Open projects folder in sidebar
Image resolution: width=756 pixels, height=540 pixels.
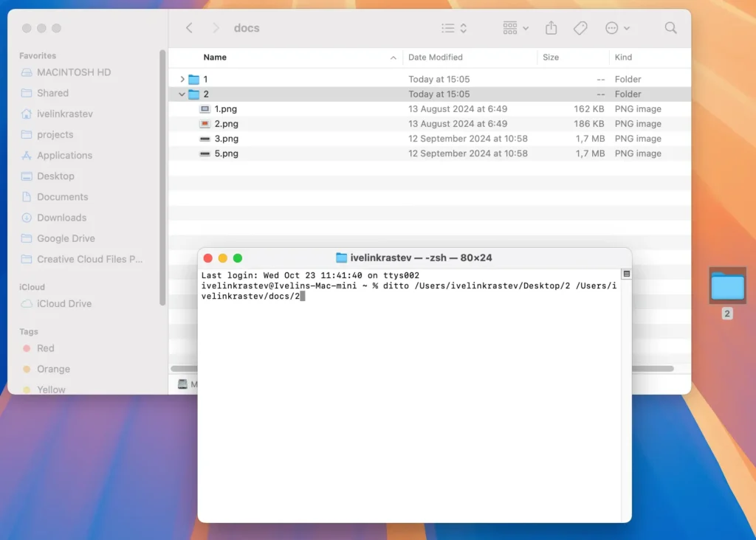55,134
